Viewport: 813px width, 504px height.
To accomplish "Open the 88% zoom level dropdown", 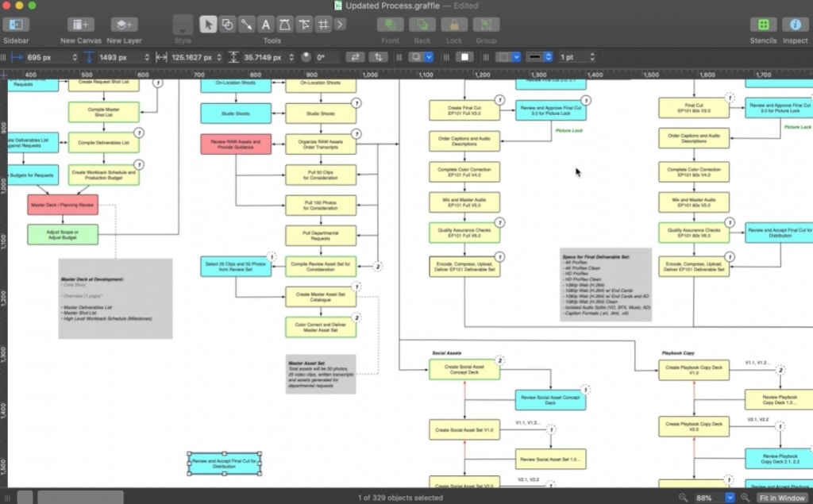I will click(730, 498).
